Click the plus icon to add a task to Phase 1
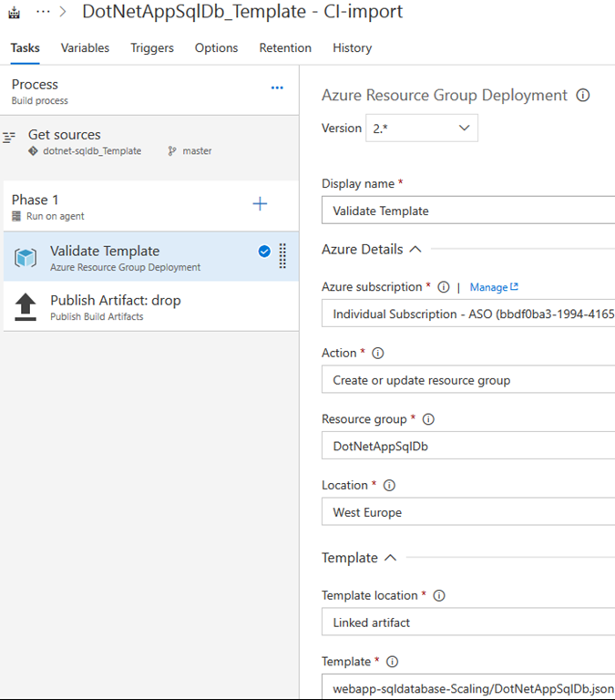This screenshot has width=615, height=700. click(x=260, y=204)
